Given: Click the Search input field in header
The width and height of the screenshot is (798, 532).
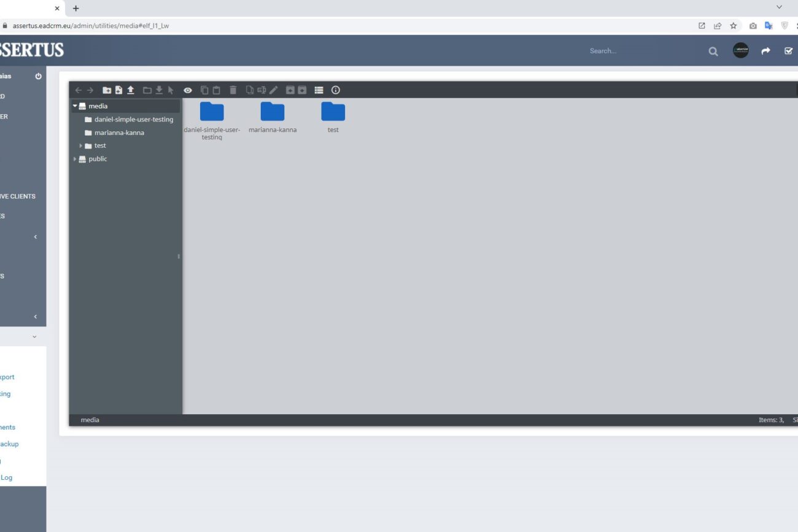Looking at the screenshot, I should [638, 51].
